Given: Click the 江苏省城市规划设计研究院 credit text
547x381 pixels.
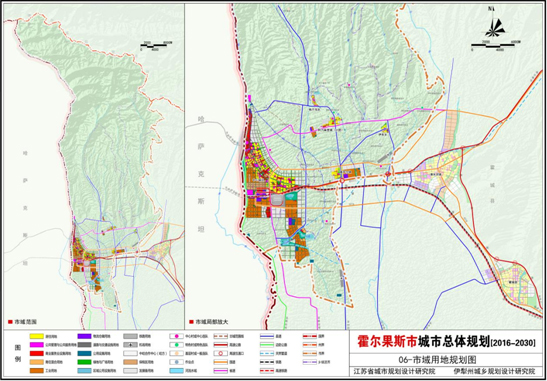Looking at the screenshot, I should click(x=389, y=371).
